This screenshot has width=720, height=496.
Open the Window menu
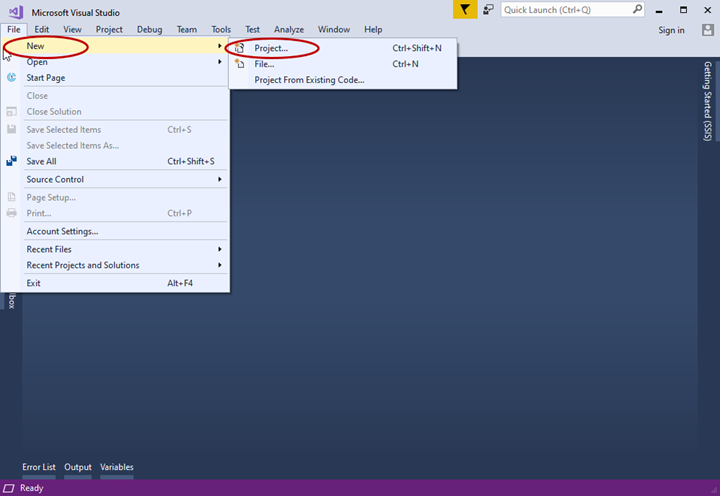(334, 29)
